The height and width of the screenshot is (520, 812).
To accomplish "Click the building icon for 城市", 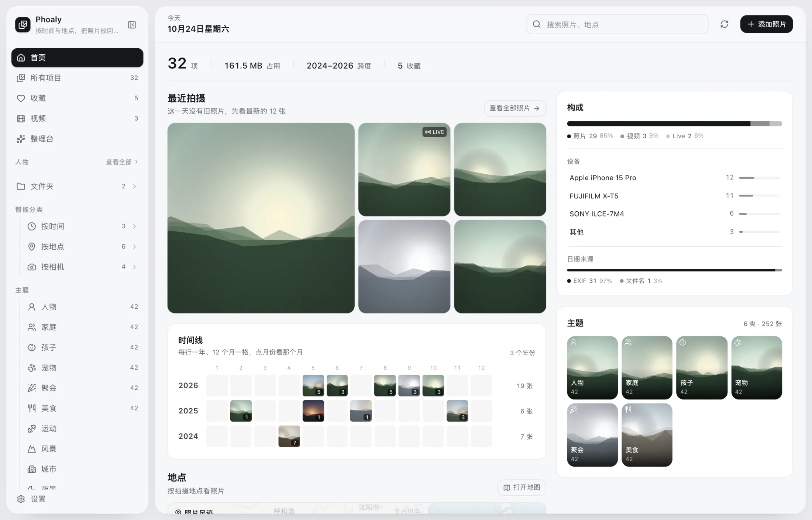I will pyautogui.click(x=32, y=469).
